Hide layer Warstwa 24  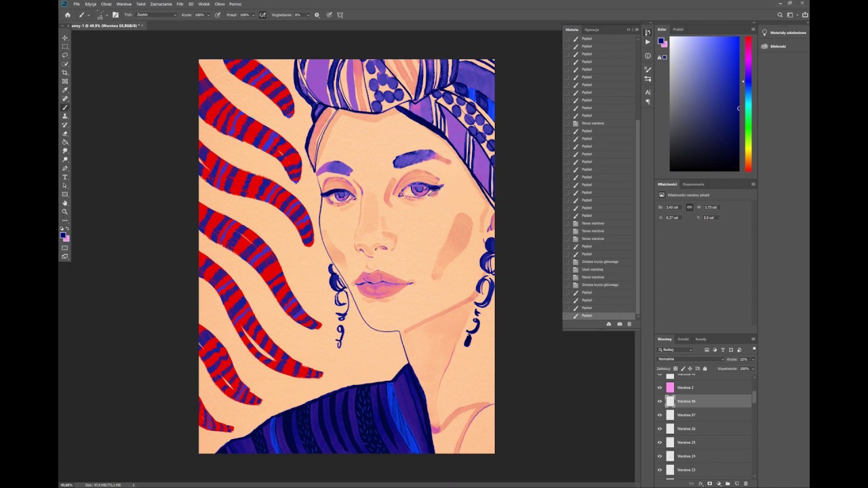click(x=660, y=456)
